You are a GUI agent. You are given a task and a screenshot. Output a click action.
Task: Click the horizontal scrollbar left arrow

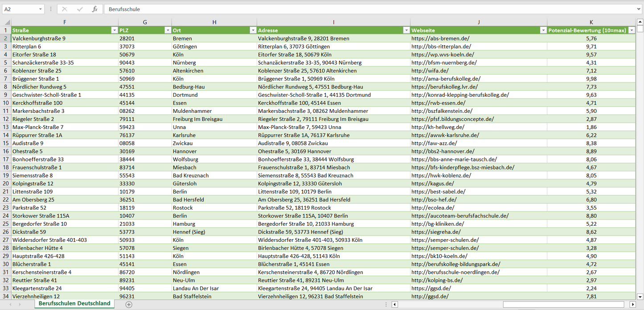(395, 304)
